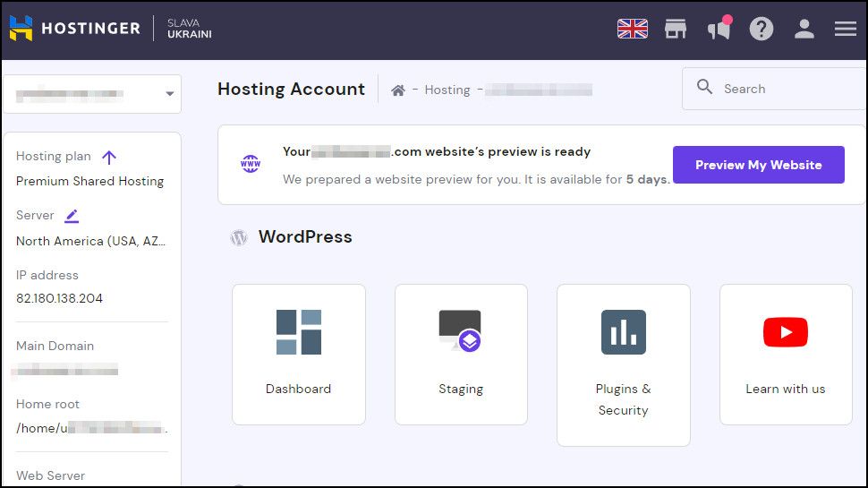Expand the website selector dropdown

[x=92, y=94]
